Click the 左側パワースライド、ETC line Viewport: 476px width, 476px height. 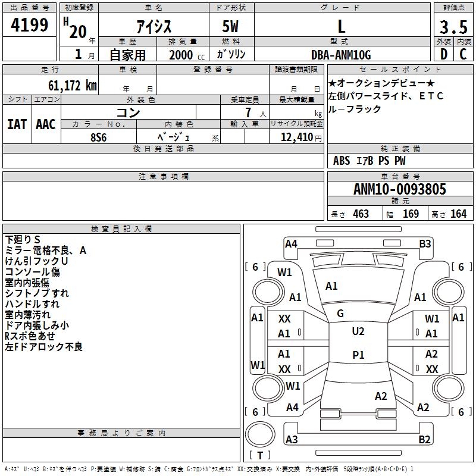pyautogui.click(x=386, y=96)
